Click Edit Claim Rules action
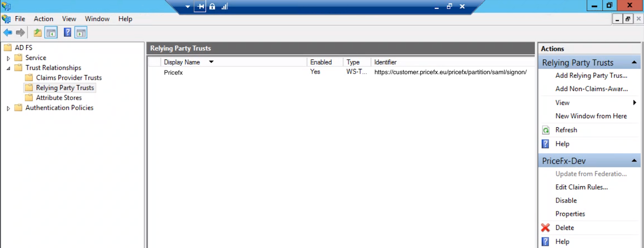The height and width of the screenshot is (248, 644). coord(581,187)
